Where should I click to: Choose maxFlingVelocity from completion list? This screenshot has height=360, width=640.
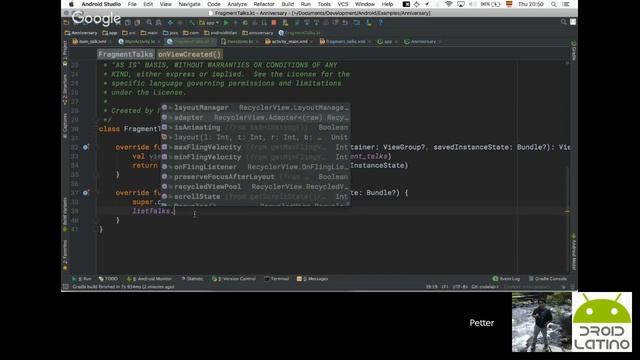(x=255, y=147)
